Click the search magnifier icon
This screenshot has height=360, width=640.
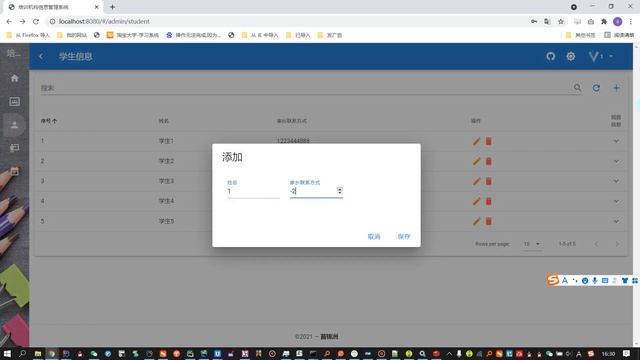577,88
